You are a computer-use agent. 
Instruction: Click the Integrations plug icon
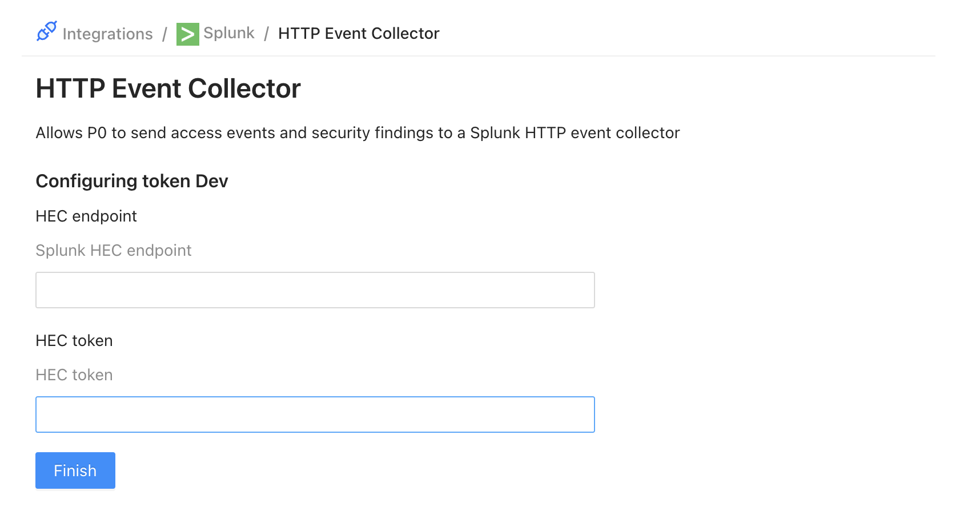47,31
